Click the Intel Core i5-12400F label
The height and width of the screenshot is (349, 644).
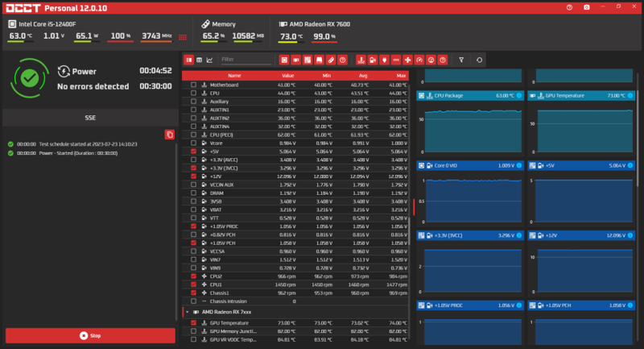pos(47,24)
